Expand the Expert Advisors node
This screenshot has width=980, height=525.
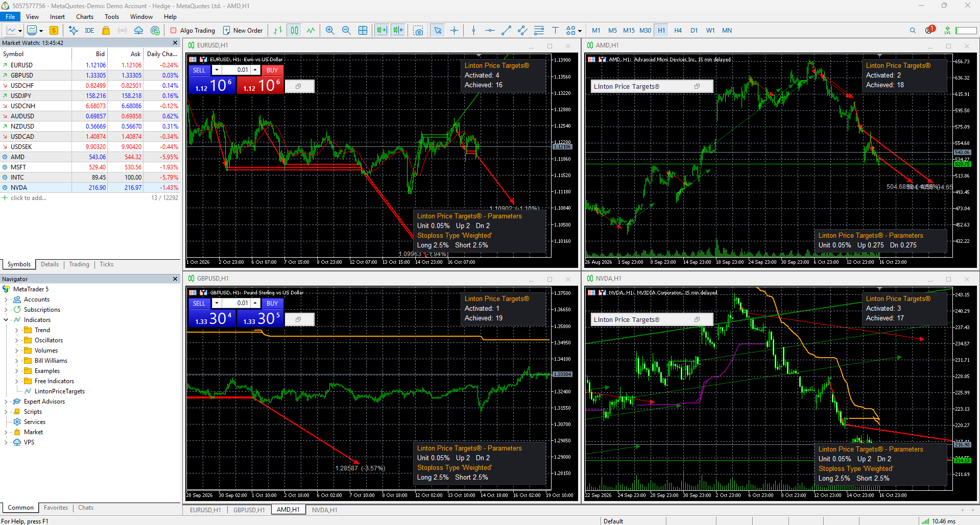tap(6, 402)
